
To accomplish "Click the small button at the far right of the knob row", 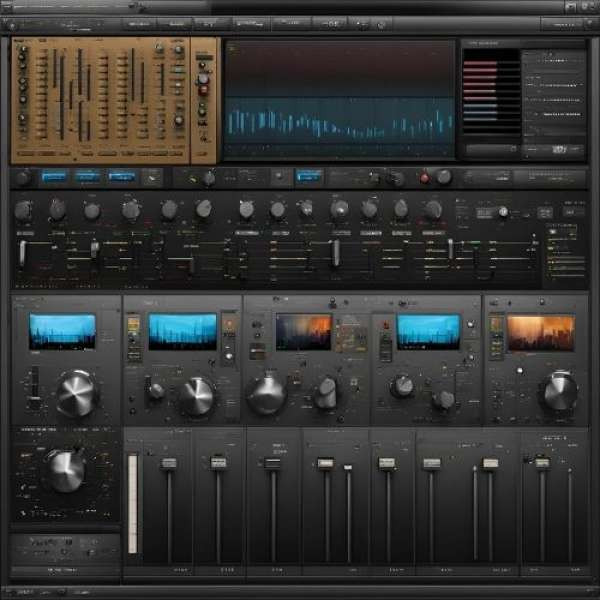I will click(x=573, y=211).
